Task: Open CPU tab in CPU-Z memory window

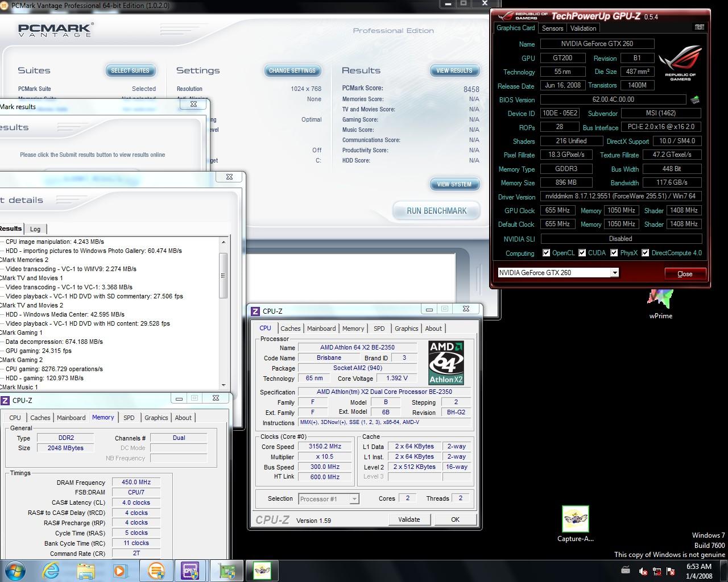Action: click(15, 418)
